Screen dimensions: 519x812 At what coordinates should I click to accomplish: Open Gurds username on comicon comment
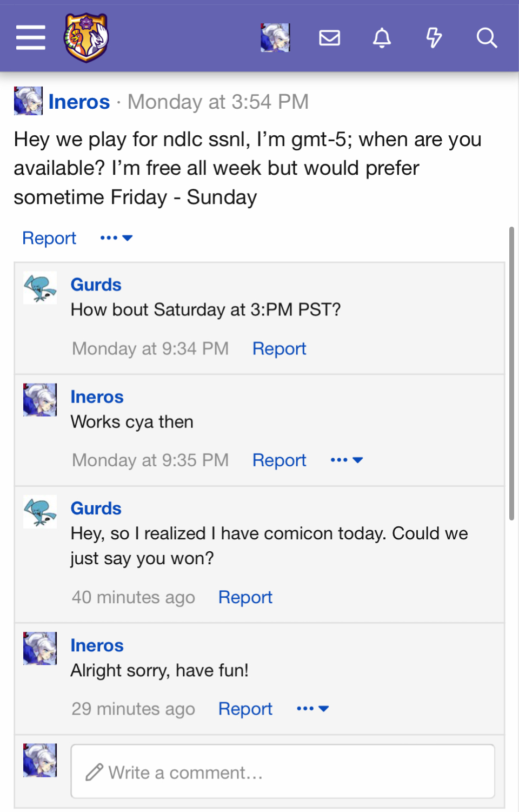click(96, 509)
